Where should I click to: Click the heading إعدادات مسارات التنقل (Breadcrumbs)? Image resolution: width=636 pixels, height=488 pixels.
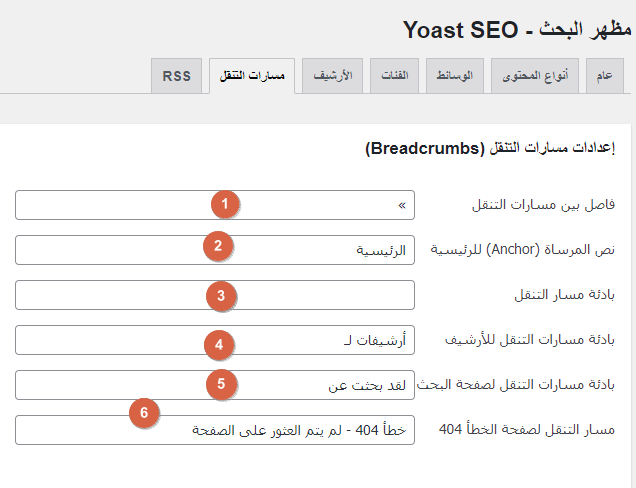coord(490,148)
